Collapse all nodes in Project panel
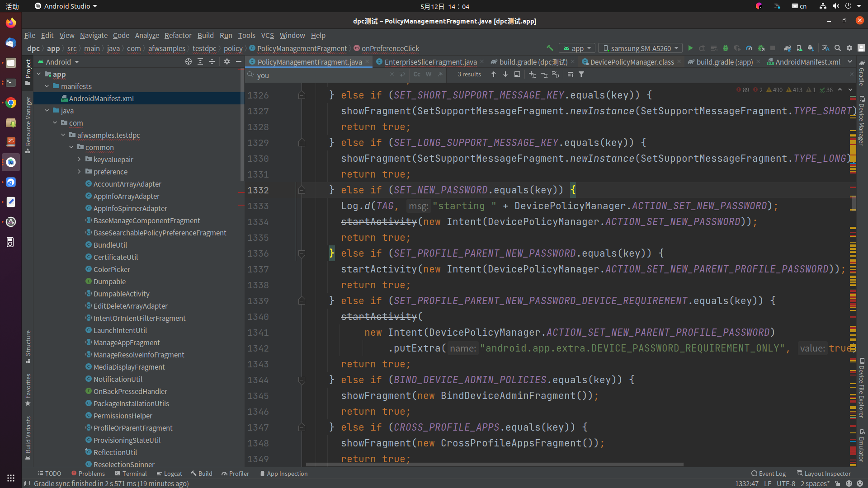868x488 pixels. [x=212, y=61]
